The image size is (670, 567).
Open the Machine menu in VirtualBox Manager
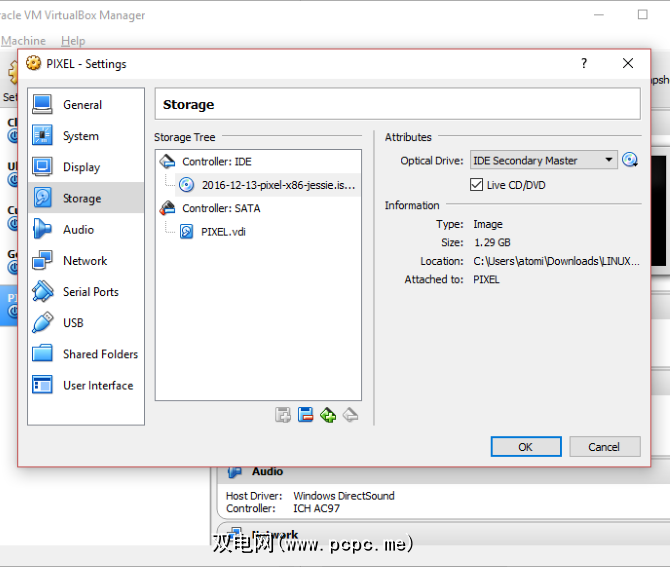point(24,41)
